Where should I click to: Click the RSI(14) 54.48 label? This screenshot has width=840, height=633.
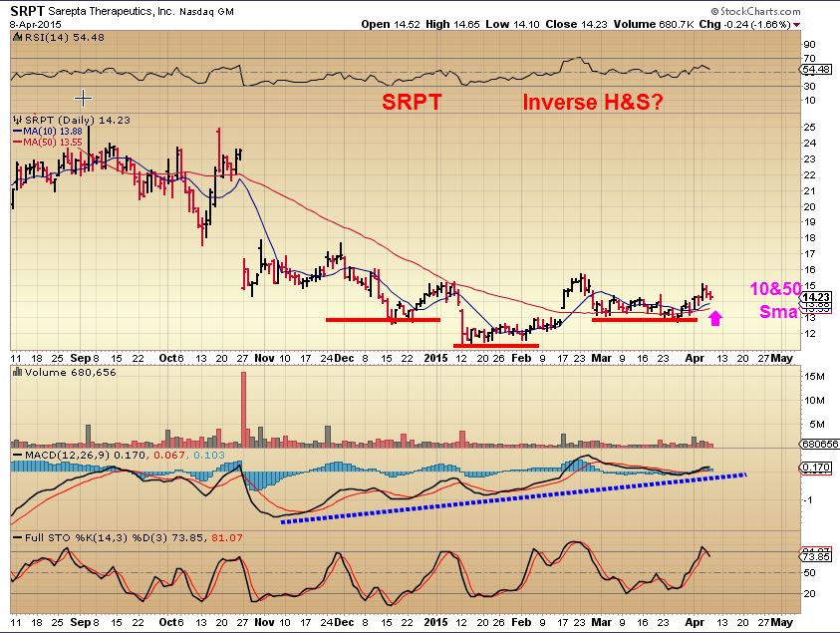[x=65, y=38]
